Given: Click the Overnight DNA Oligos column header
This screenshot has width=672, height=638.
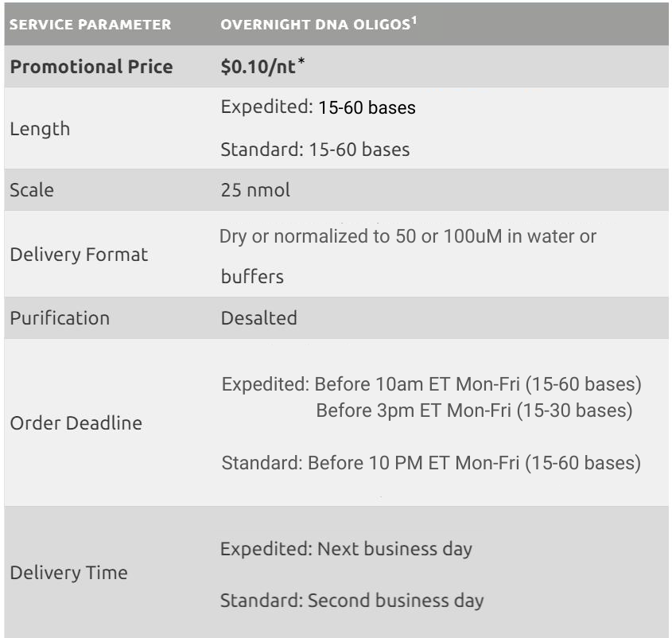Looking at the screenshot, I should coord(313,25).
